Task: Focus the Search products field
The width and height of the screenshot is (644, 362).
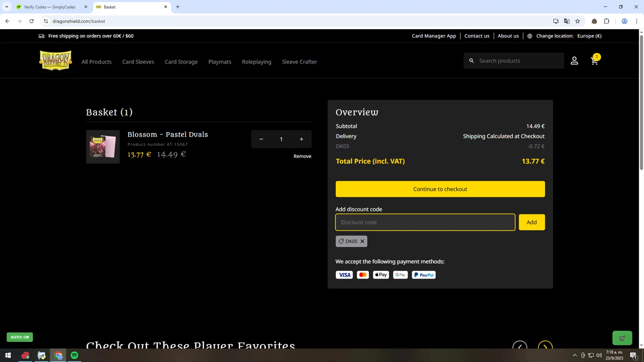Action: [514, 61]
